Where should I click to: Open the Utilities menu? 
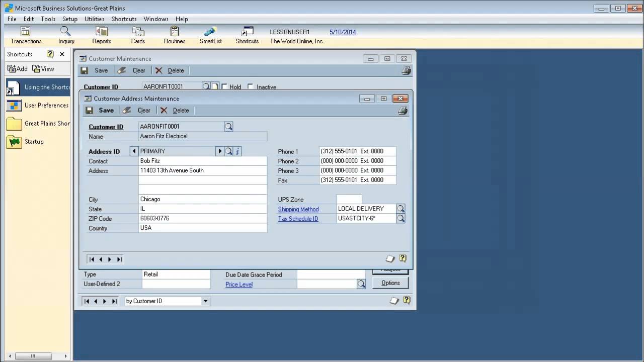pos(95,19)
